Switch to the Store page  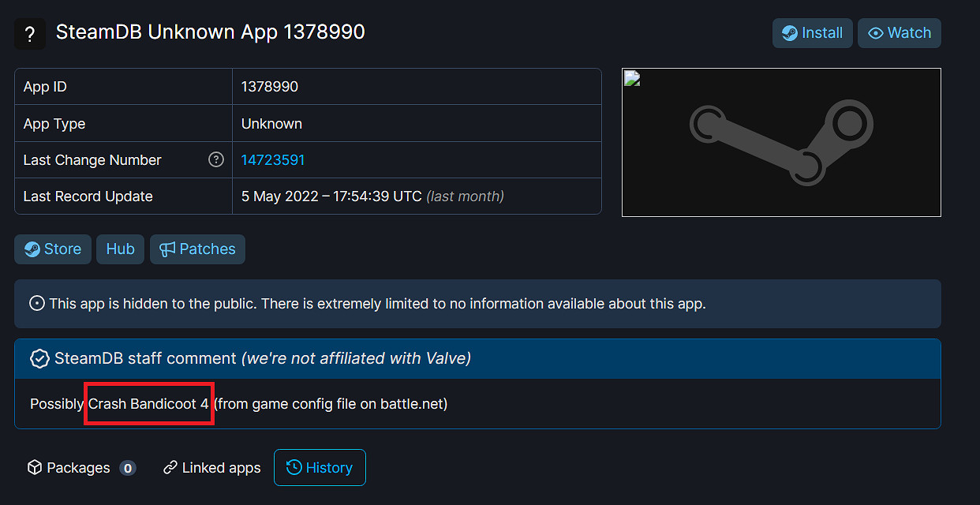53,249
